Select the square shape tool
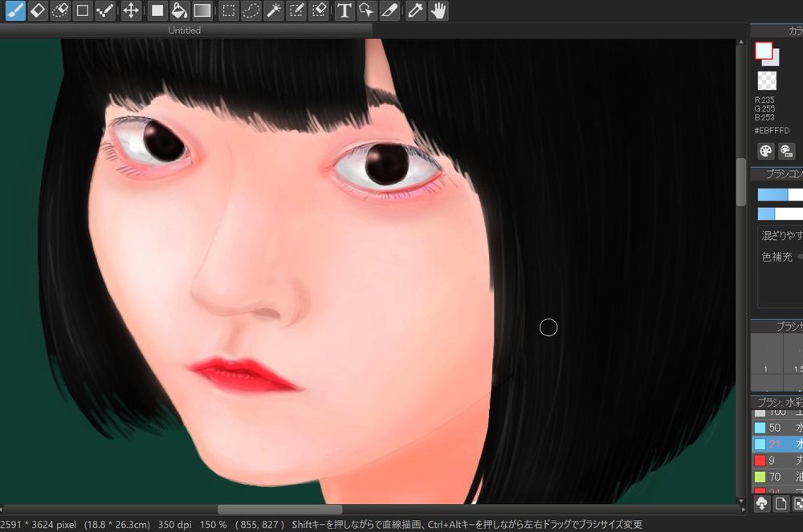Viewport: 803px width, 532px height. (x=83, y=10)
